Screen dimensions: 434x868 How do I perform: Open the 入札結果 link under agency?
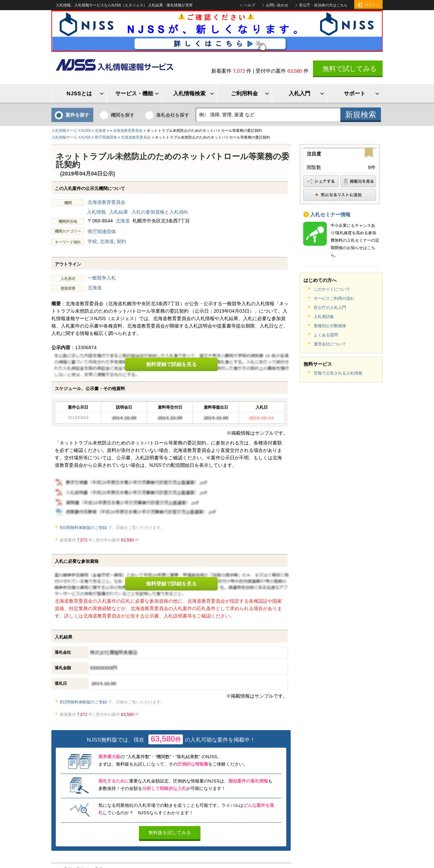click(119, 212)
